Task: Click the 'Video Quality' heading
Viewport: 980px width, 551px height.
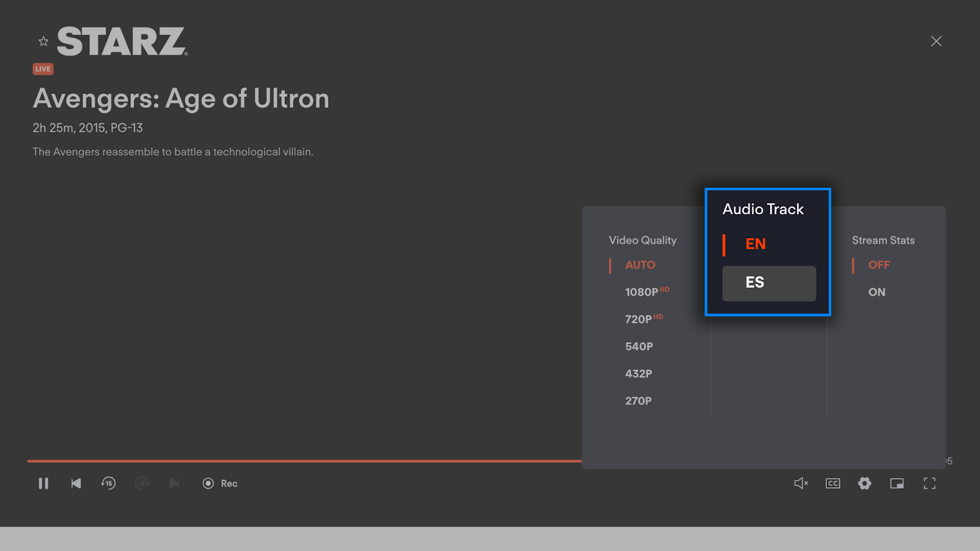Action: click(x=643, y=241)
